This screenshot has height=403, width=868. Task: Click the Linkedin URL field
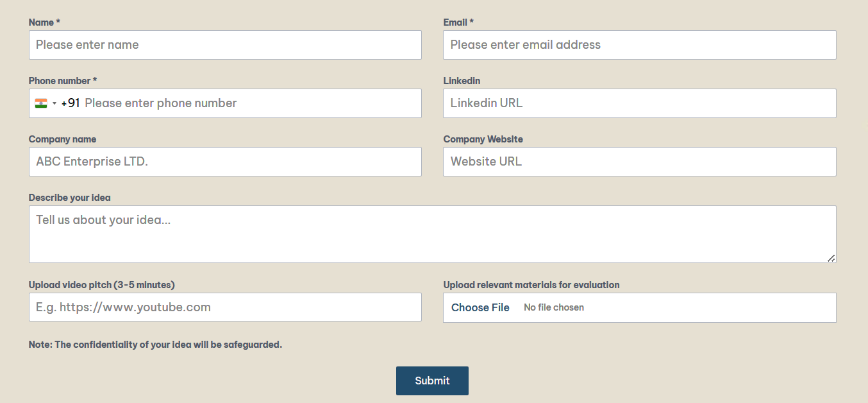coord(639,103)
